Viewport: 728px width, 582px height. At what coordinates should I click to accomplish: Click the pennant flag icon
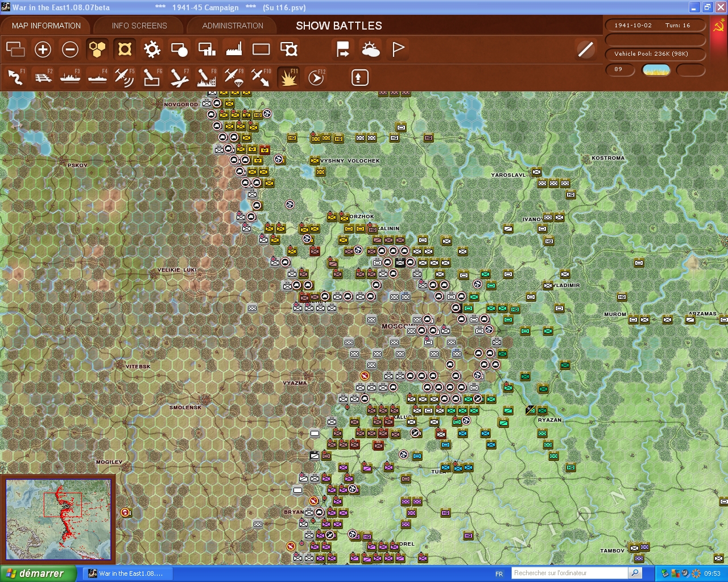pos(398,49)
